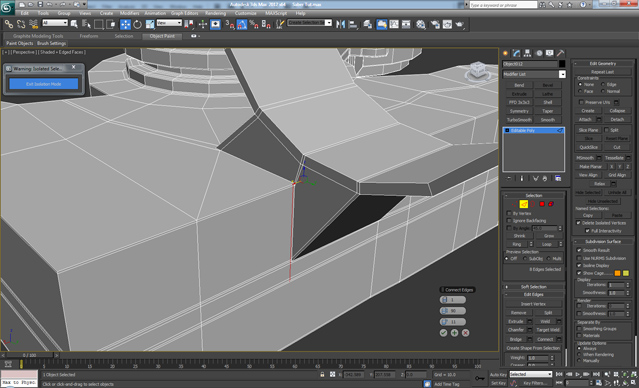The width and height of the screenshot is (639, 388).
Task: Open Render Setup from toolbar
Action: pos(435,24)
